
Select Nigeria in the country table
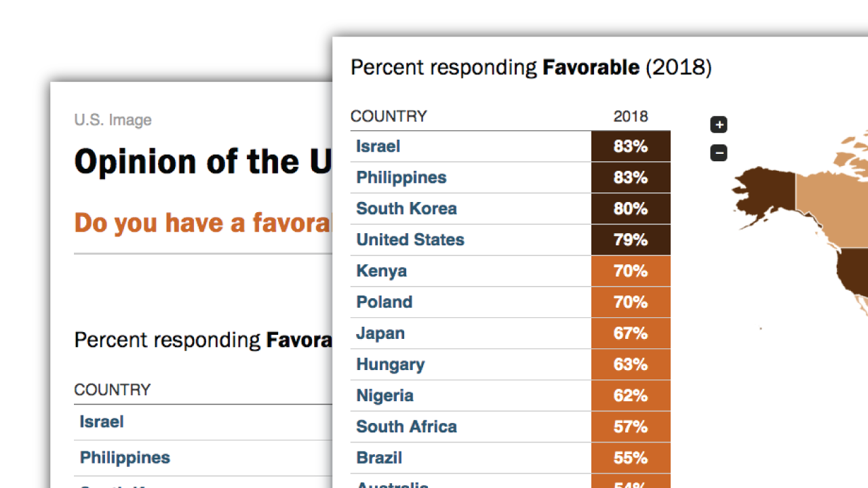[384, 396]
